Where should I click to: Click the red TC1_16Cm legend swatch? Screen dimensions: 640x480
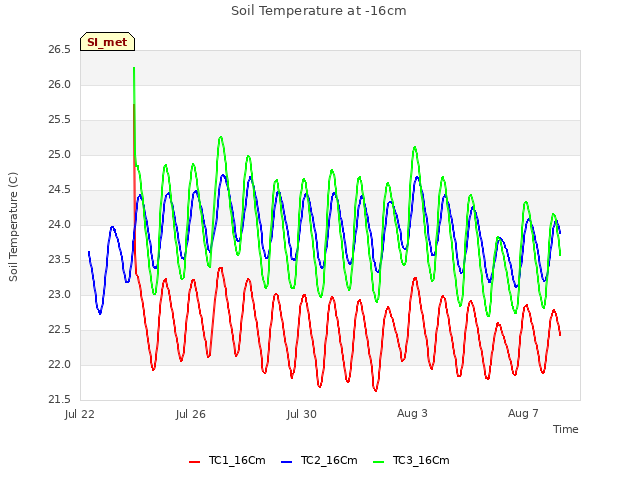tap(195, 462)
